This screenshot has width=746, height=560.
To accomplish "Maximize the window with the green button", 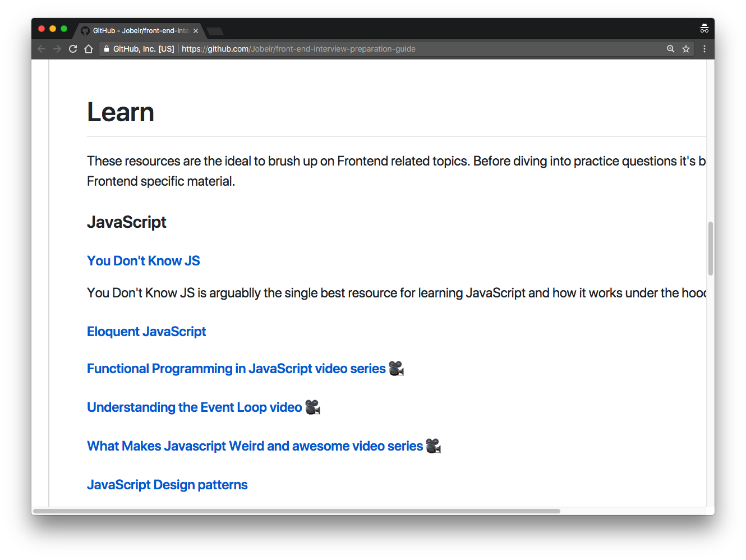I will 64,29.
